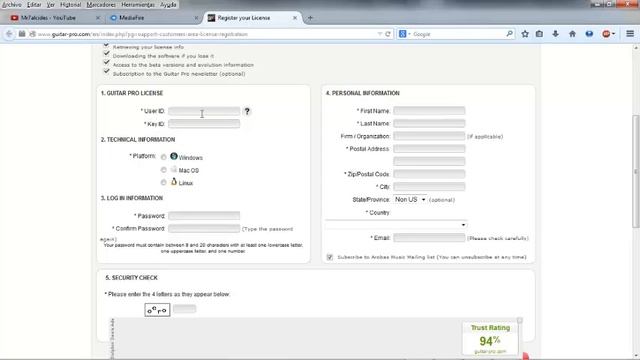Click the Key ID input field
The width and height of the screenshot is (640, 360).
[204, 124]
